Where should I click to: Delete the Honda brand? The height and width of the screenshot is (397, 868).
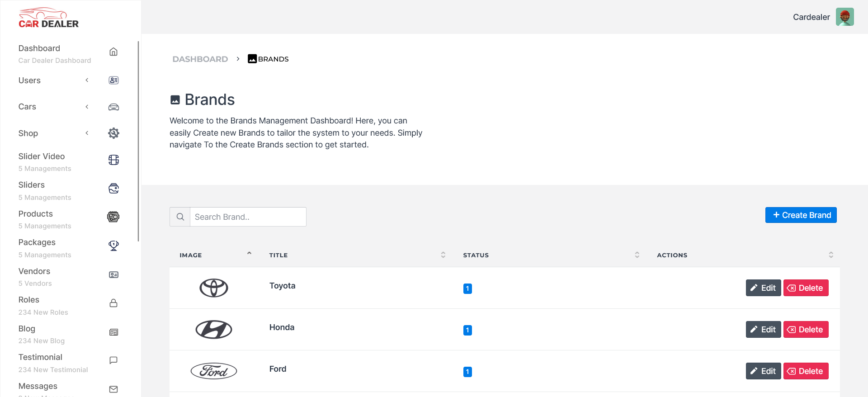[x=806, y=330]
